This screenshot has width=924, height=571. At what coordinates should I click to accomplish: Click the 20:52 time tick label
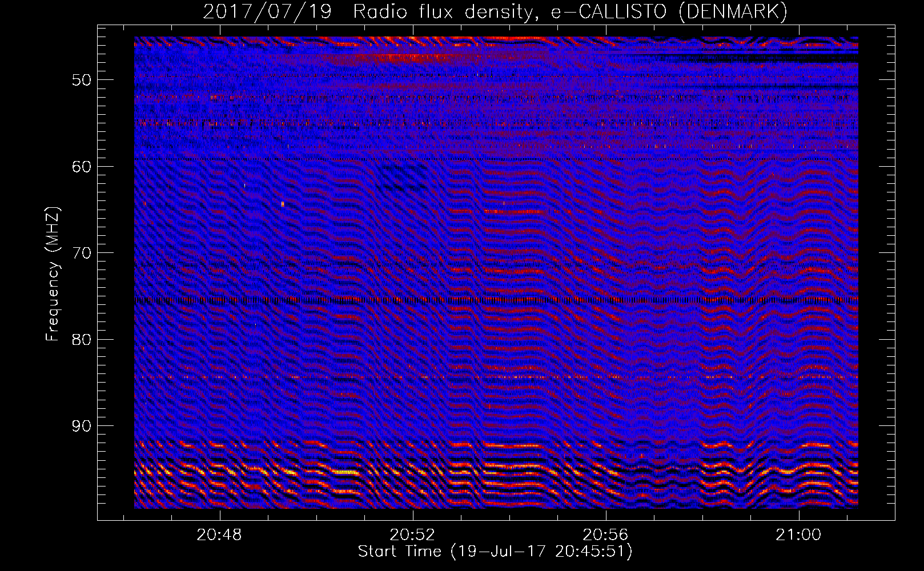click(412, 535)
